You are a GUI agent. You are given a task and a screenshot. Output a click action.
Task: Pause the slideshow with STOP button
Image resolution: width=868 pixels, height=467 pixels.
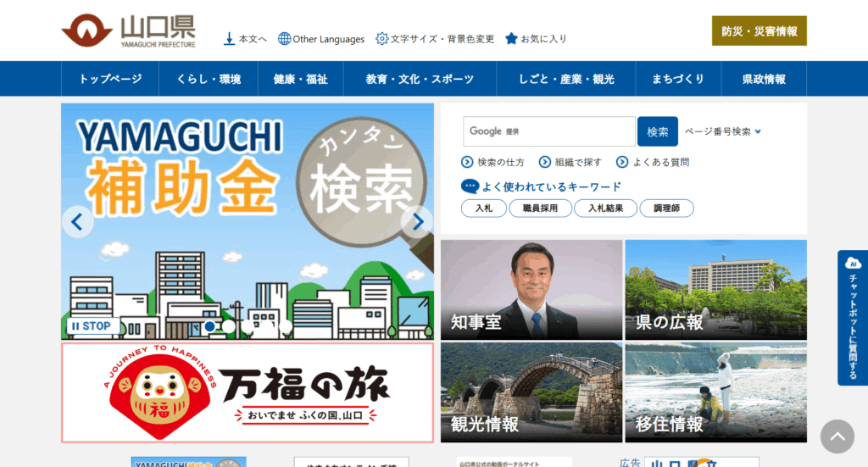[91, 326]
